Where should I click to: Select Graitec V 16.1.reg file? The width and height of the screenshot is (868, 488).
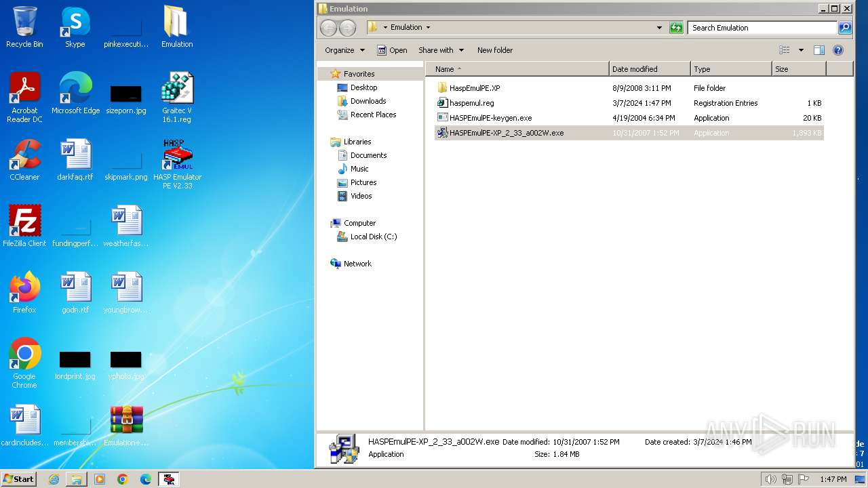(176, 98)
